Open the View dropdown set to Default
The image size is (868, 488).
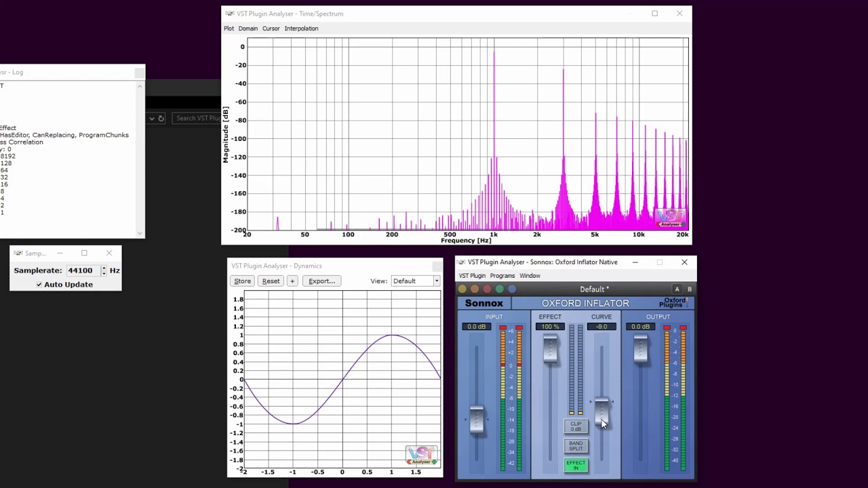click(x=415, y=281)
